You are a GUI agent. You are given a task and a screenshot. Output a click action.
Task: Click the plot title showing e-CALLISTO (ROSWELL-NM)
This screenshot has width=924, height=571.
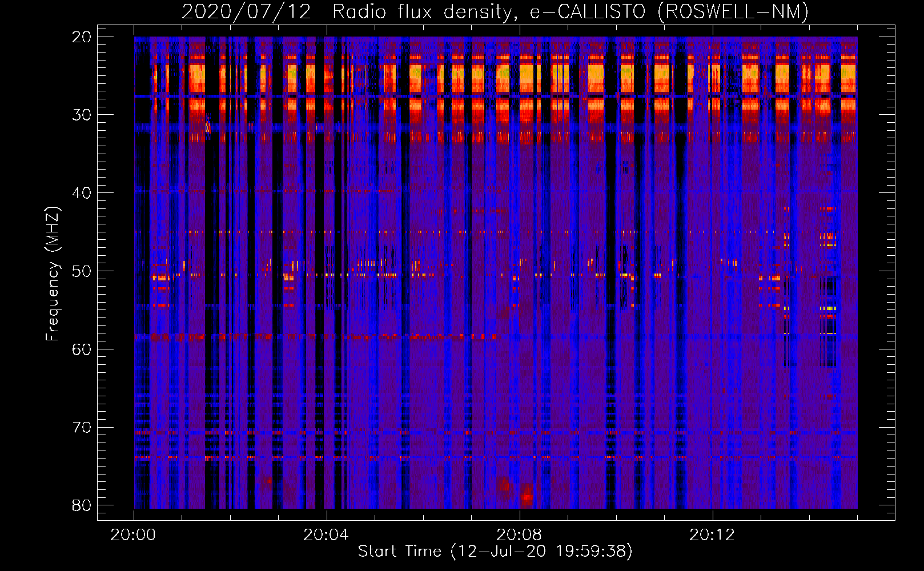click(495, 11)
